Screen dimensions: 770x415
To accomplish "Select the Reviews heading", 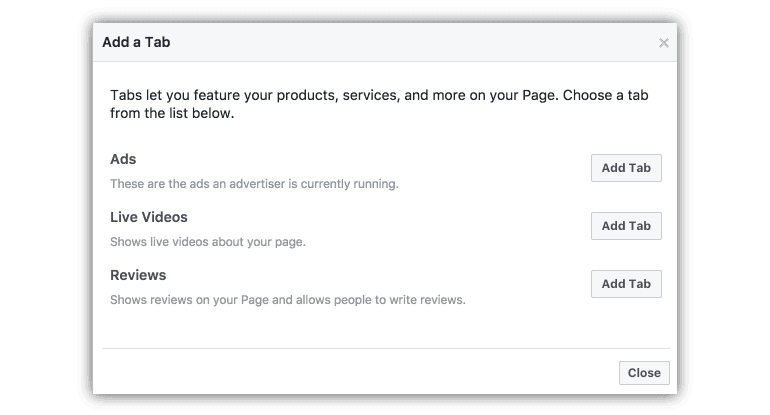I will [138, 275].
